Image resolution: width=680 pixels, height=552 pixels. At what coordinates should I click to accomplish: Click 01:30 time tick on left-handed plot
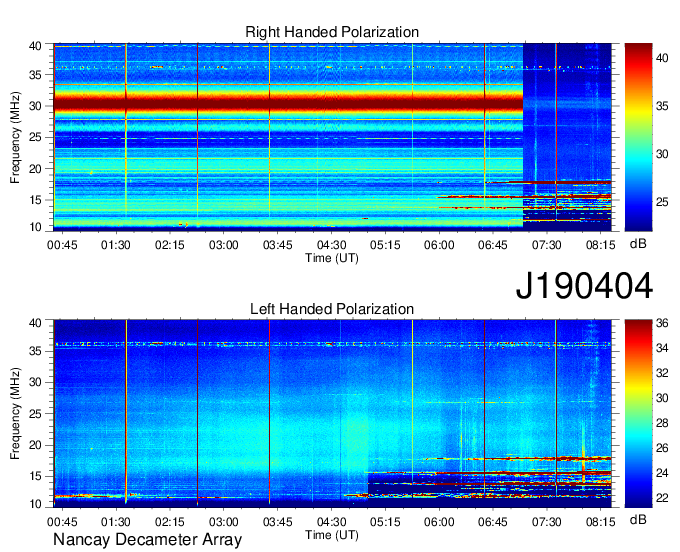116,522
